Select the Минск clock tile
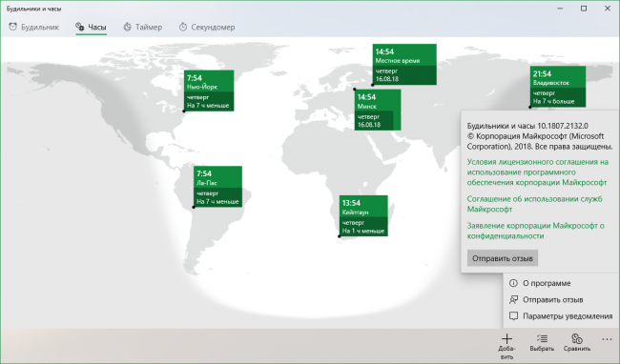This screenshot has height=364, width=620. [x=378, y=110]
